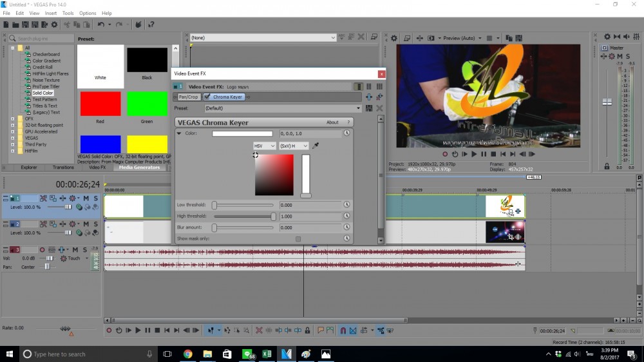This screenshot has height=362, width=644.
Task: Solo audio track 3
Action: [84, 249]
